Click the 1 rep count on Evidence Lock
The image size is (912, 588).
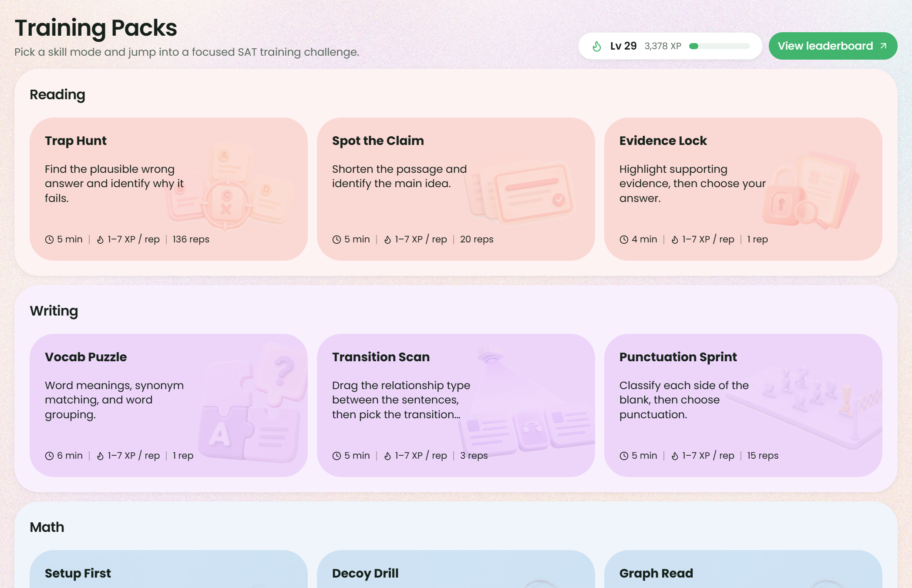click(x=757, y=239)
